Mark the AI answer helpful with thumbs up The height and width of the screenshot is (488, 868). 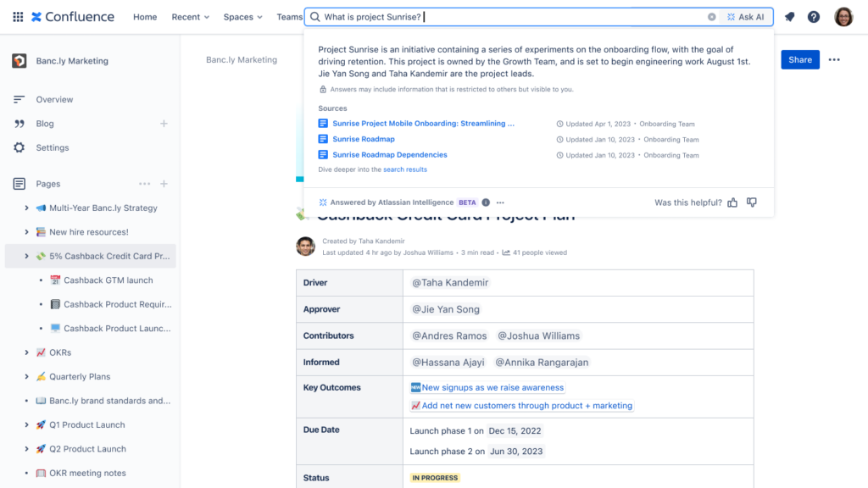pos(732,202)
